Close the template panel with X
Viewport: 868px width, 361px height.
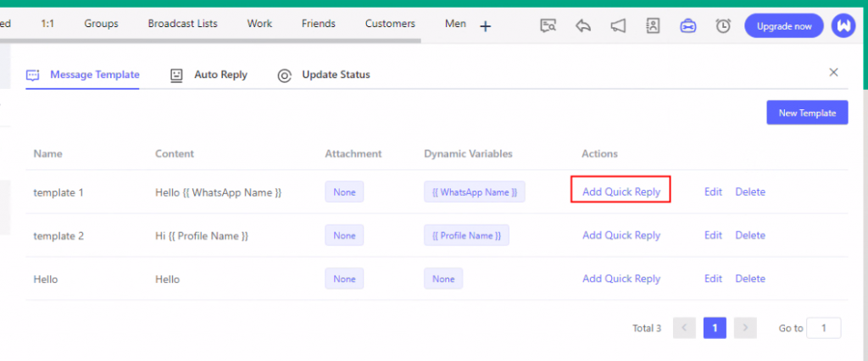(833, 73)
